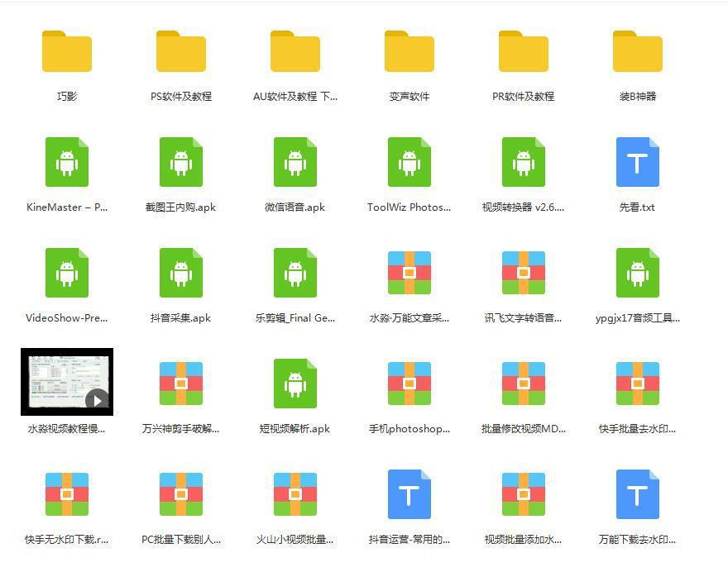
Task: Click the 快手无水印下载.r... file name
Action: (x=67, y=540)
